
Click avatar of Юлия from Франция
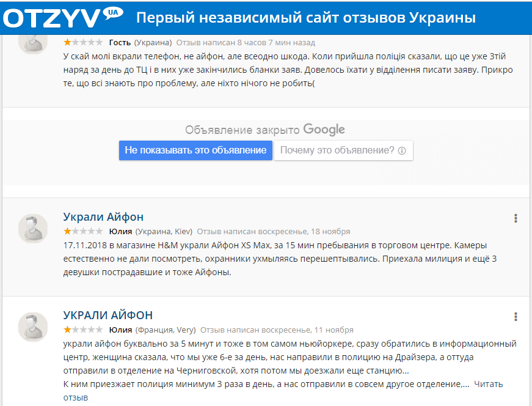click(32, 327)
